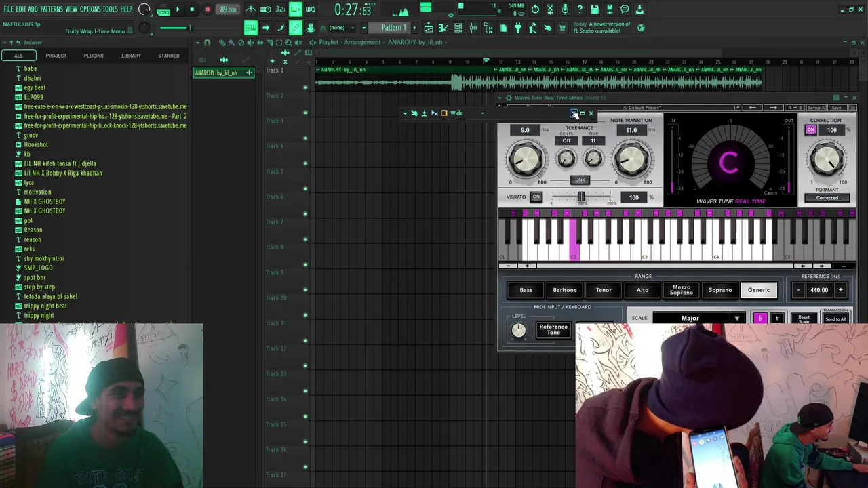Select the Tenor range button
Viewport: 868px width, 488px height.
pyautogui.click(x=604, y=290)
